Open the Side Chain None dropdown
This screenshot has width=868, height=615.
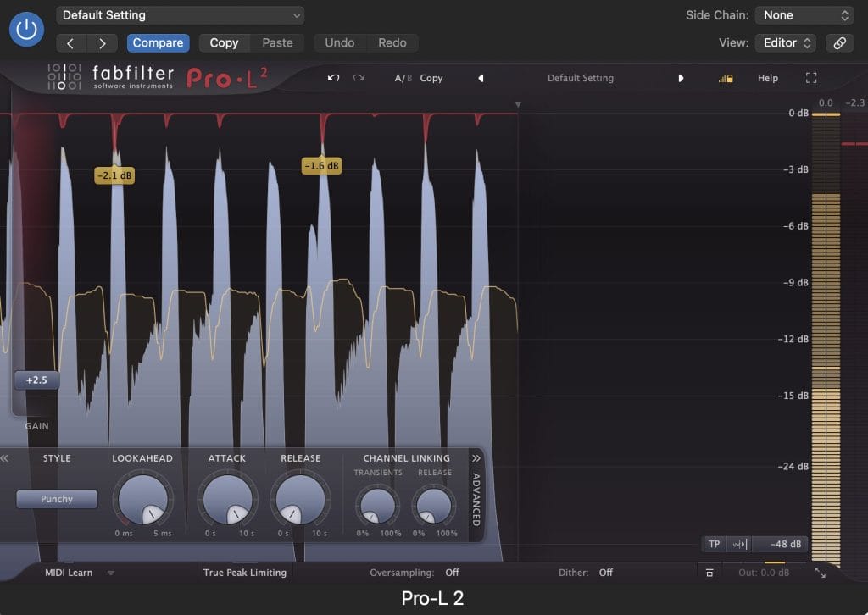coord(804,15)
